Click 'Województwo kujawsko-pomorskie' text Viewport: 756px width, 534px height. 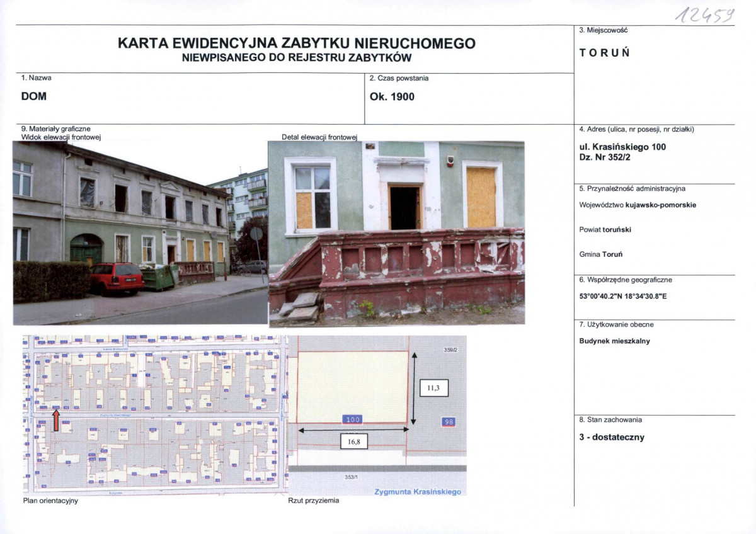(638, 205)
